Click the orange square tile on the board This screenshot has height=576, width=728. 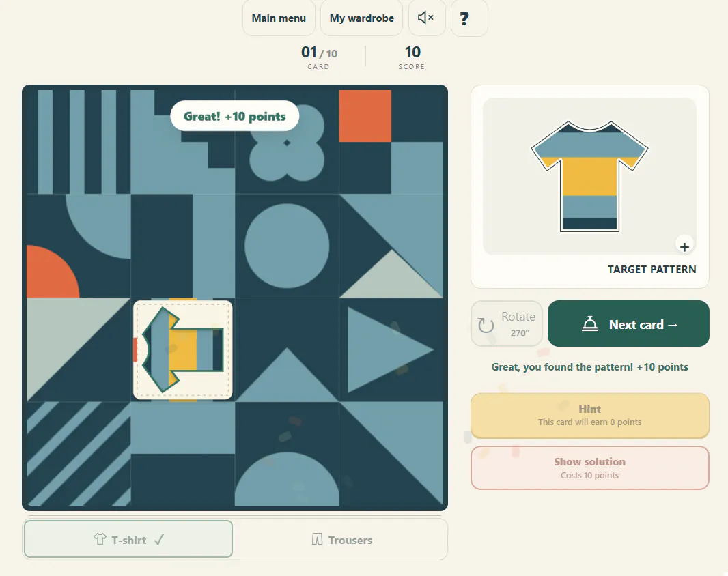(x=365, y=116)
